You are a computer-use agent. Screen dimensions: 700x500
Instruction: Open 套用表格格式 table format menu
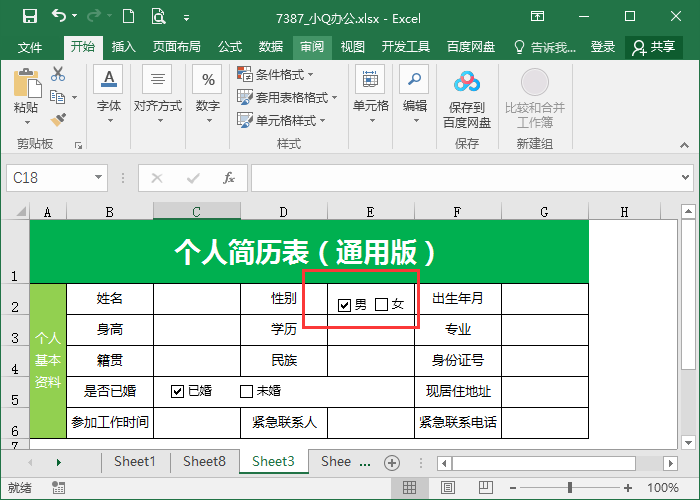(287, 97)
